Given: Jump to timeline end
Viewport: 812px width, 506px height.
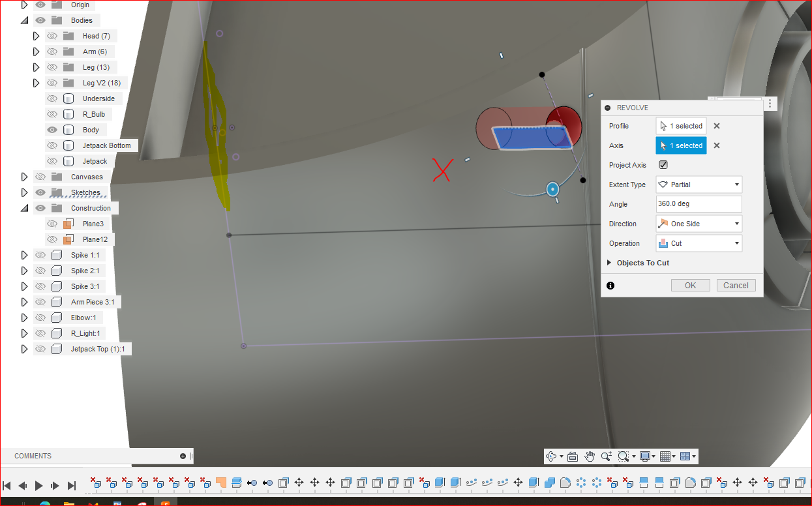Looking at the screenshot, I should [72, 485].
